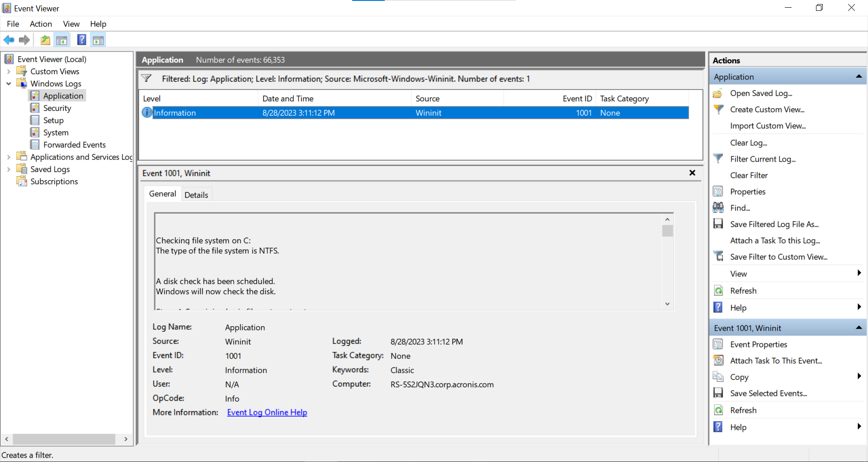
Task: Click the Event Properties icon
Action: click(718, 344)
